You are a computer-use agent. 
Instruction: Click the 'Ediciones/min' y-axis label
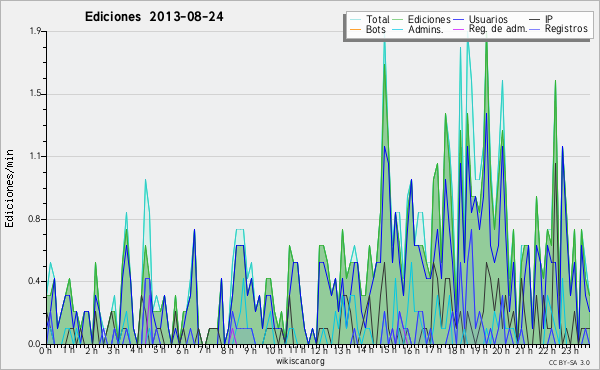pos(9,188)
